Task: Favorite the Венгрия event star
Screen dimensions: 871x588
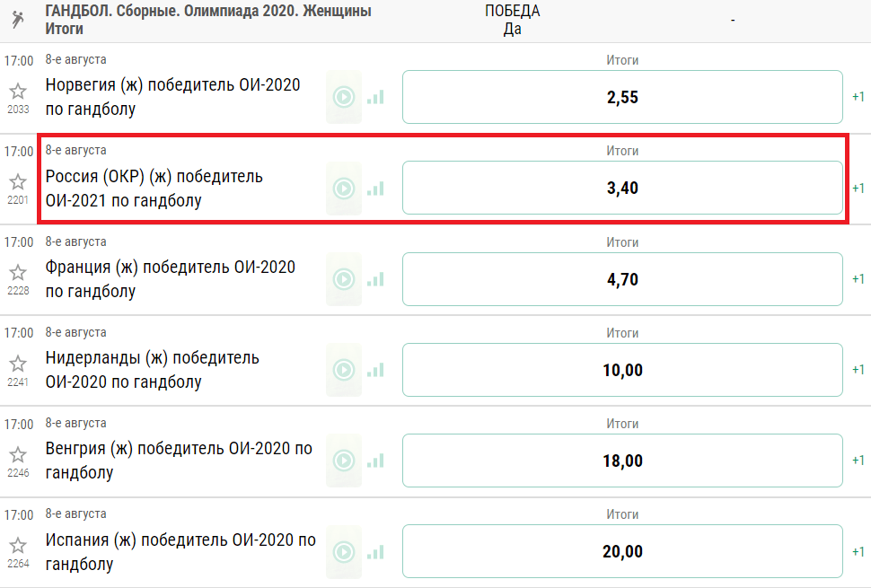Action: tap(18, 455)
